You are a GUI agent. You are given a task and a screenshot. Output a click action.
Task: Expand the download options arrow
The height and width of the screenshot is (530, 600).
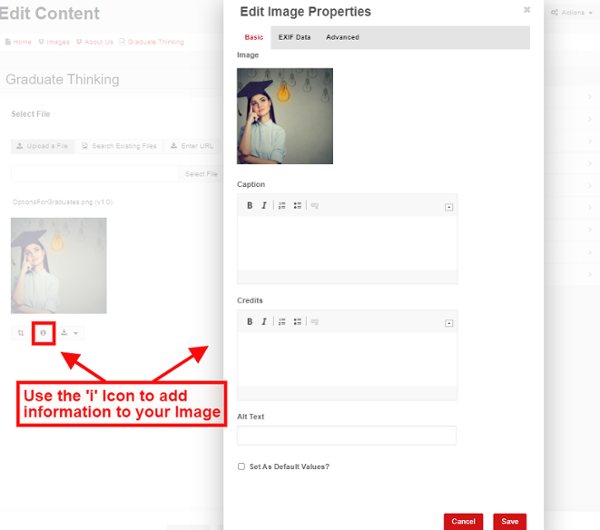click(76, 333)
